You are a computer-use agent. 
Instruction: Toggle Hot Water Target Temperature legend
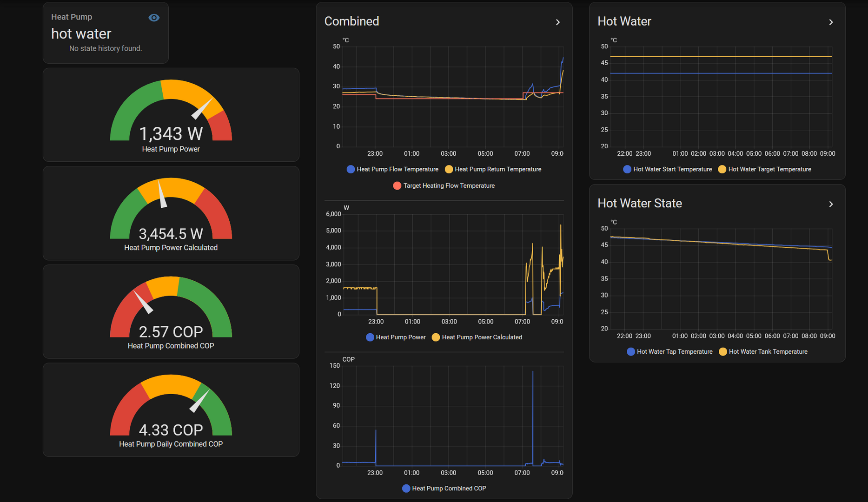765,169
